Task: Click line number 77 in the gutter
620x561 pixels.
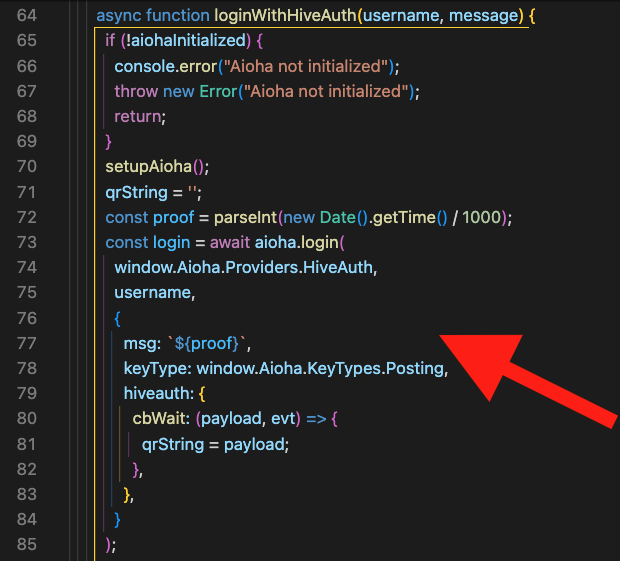Action: tap(27, 343)
